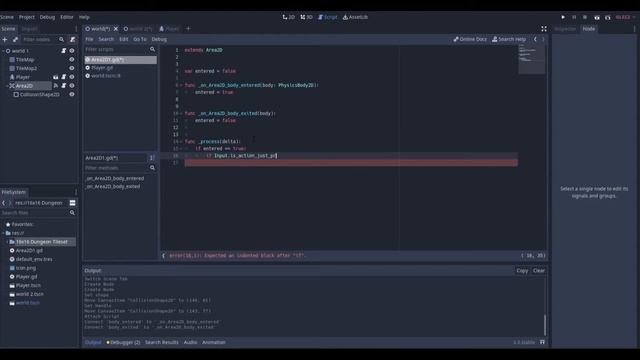Copy the Output log
Image resolution: width=640 pixels, height=360 pixels.
(x=522, y=271)
